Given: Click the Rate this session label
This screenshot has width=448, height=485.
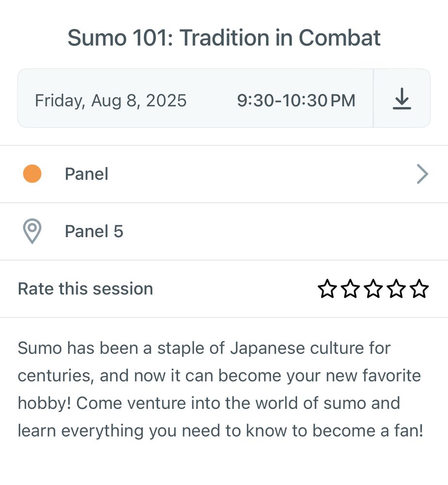Looking at the screenshot, I should pyautogui.click(x=85, y=289).
